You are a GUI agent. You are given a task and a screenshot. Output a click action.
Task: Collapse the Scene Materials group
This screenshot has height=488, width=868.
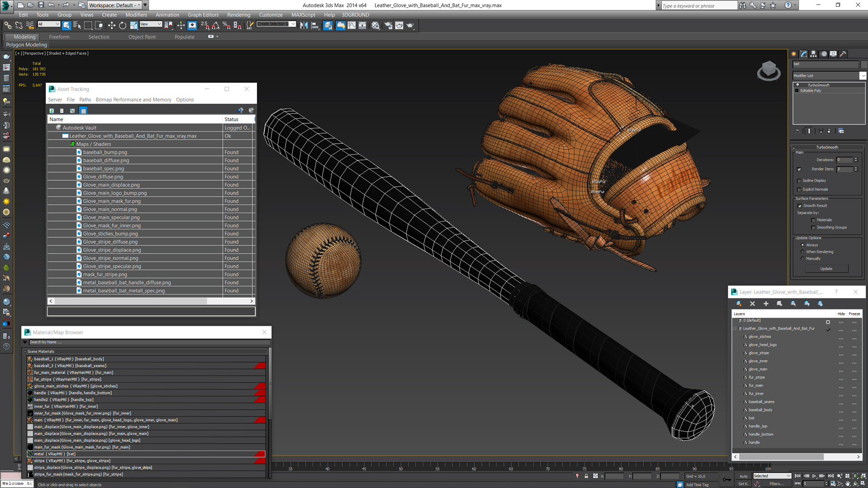pyautogui.click(x=25, y=351)
